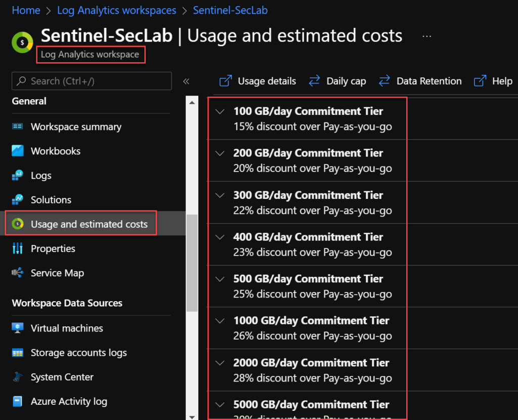
Task: Click the Usage details external-link icon
Action: point(226,80)
